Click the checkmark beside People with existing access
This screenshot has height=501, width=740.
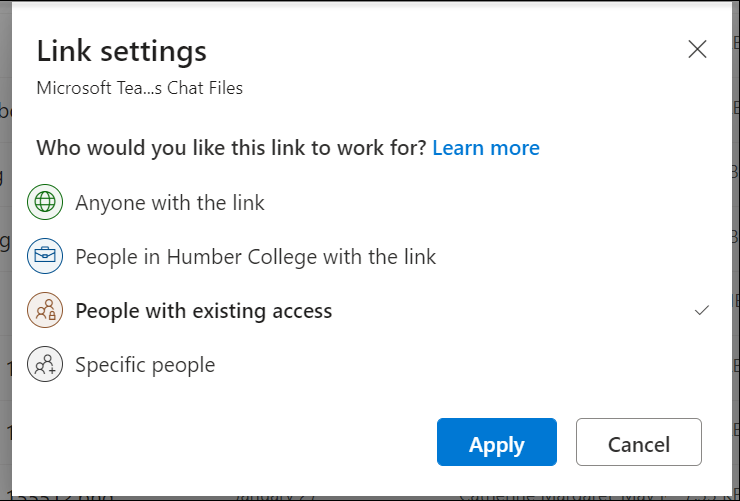tap(701, 311)
